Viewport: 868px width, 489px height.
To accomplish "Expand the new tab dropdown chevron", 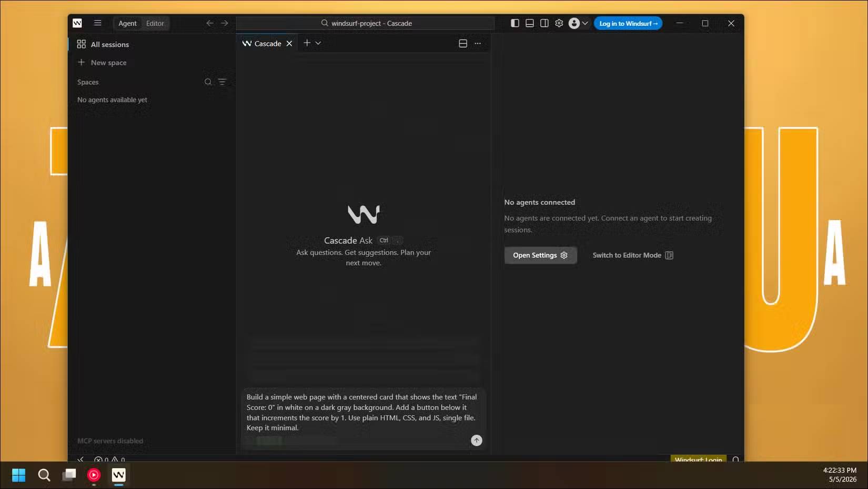I will point(318,43).
